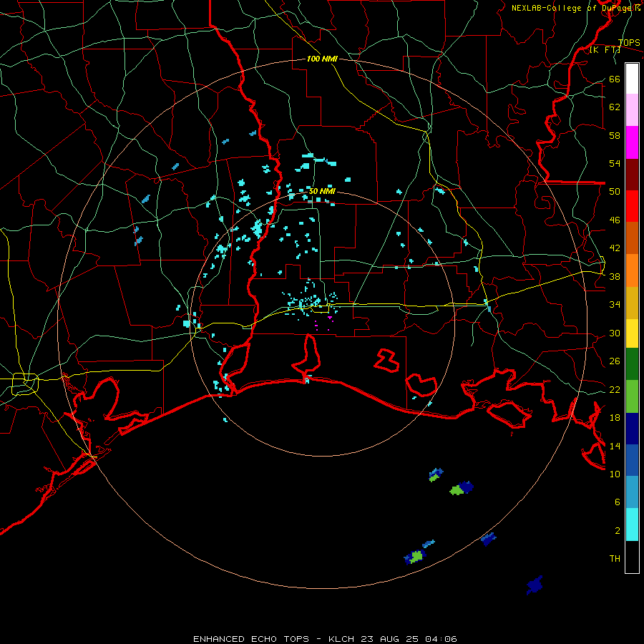This screenshot has height=644, width=644.
Task: Click the legend value 66
Action: tap(615, 79)
